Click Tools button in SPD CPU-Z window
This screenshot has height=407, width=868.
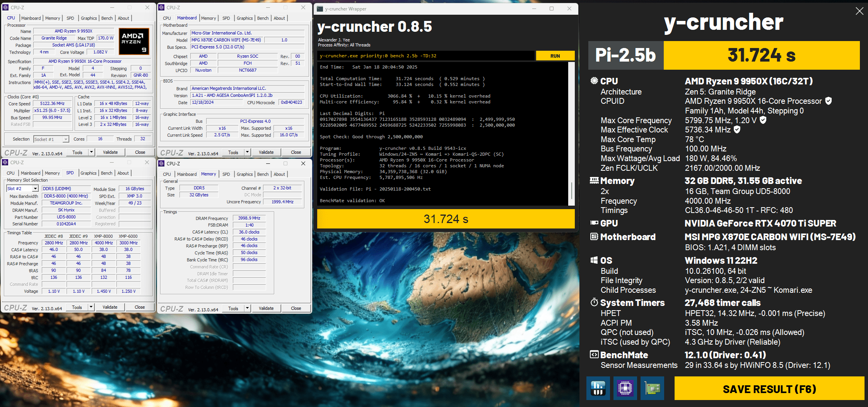click(77, 307)
